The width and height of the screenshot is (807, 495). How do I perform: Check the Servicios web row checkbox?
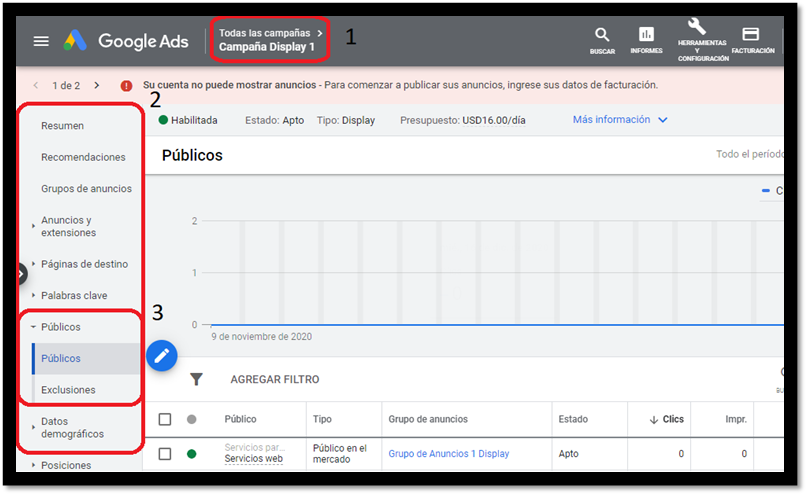point(165,454)
